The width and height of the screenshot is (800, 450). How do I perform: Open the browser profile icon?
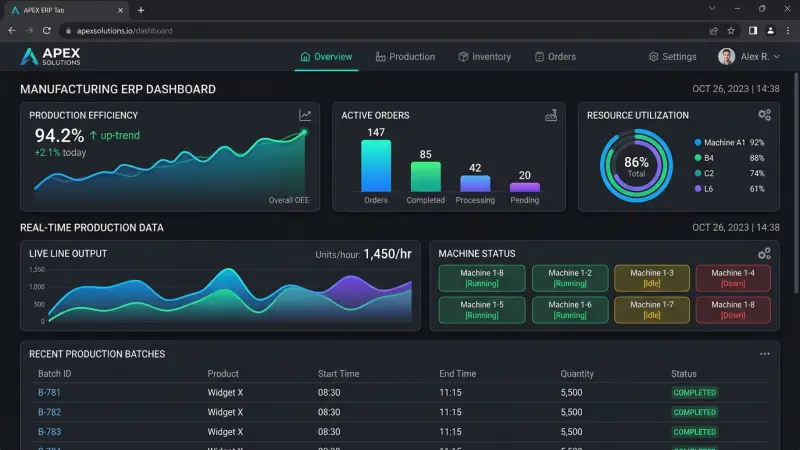pyautogui.click(x=770, y=31)
